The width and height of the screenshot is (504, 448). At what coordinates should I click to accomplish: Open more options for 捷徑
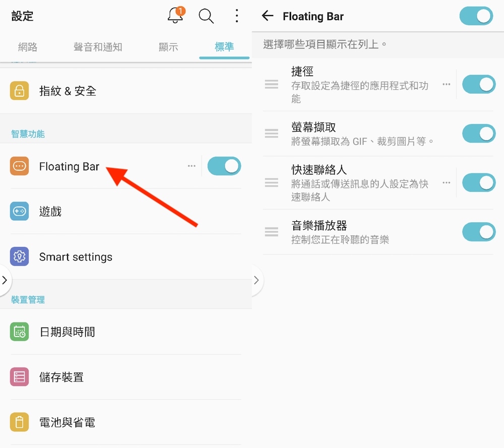tap(447, 84)
